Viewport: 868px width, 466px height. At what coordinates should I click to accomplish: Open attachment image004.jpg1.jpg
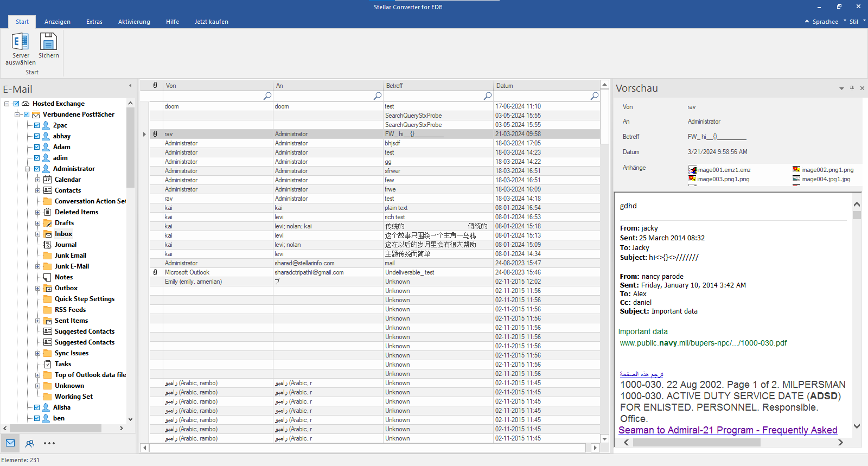pos(821,179)
